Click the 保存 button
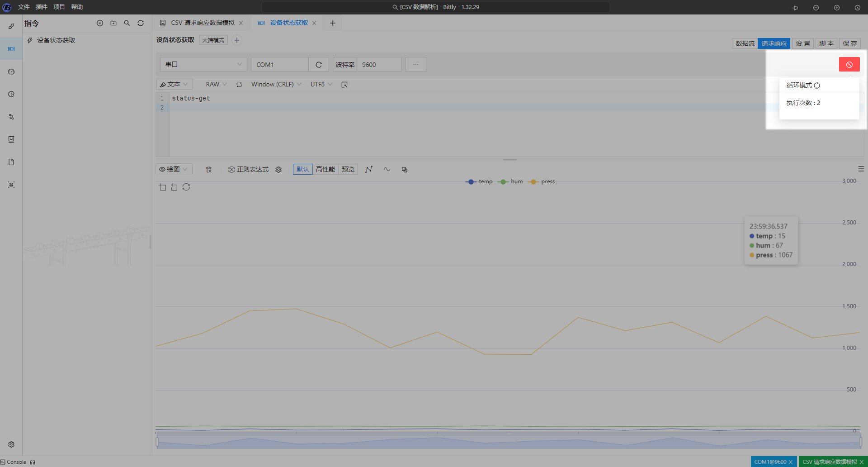Image resolution: width=868 pixels, height=467 pixels. (x=849, y=43)
